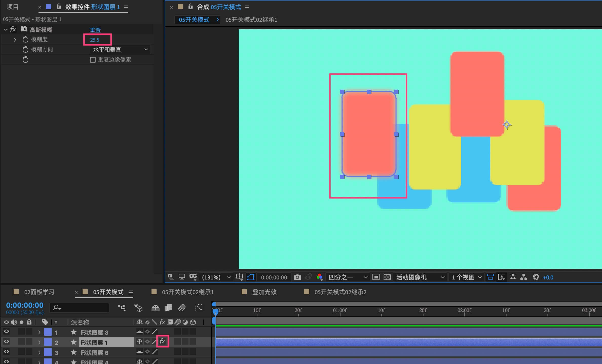Toggle the transparency grid button

[x=387, y=277]
